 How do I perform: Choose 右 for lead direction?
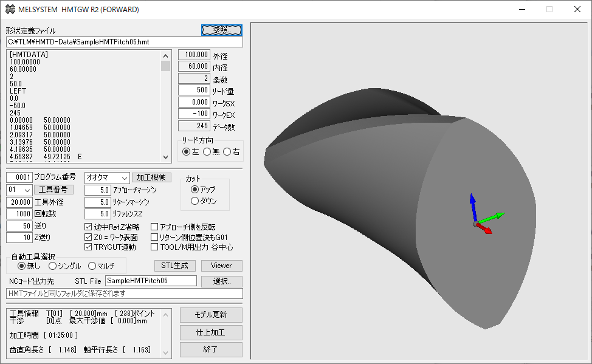point(227,152)
